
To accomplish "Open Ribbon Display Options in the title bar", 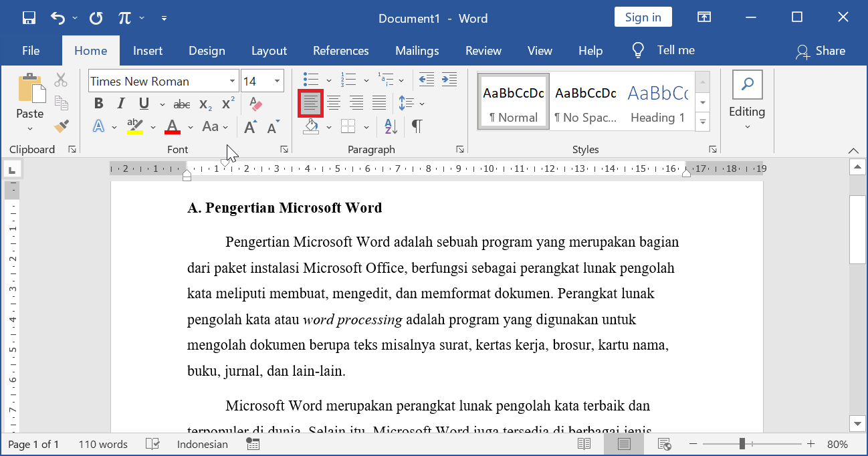I will tap(703, 17).
